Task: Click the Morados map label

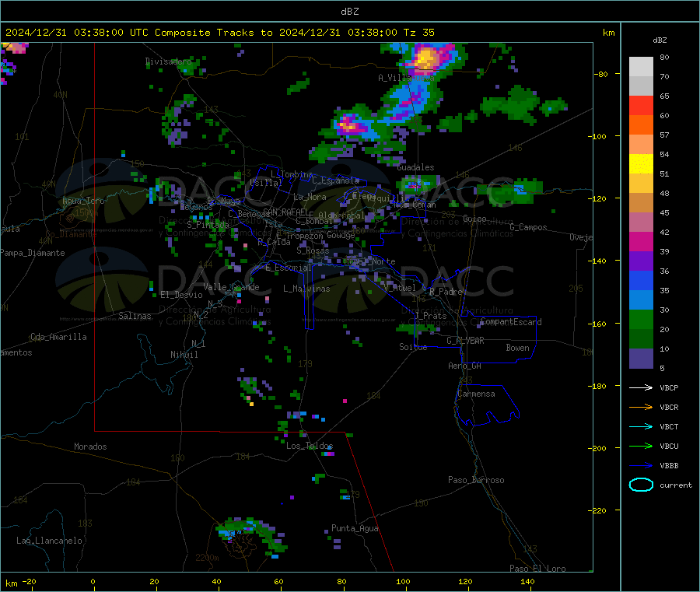Action: pos(90,447)
